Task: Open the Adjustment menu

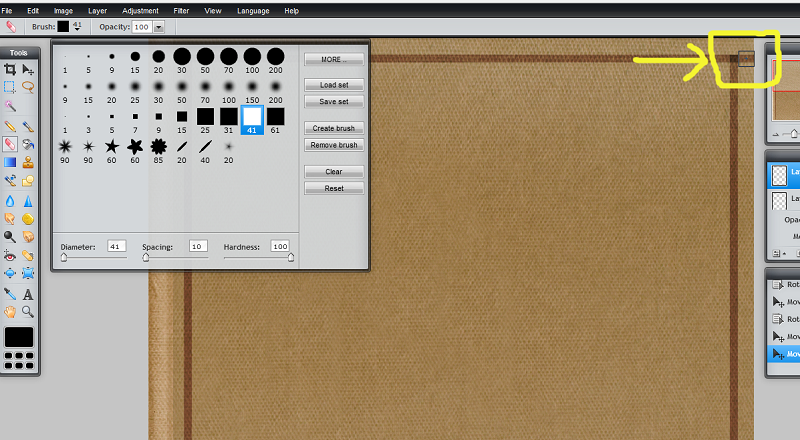Action: pos(140,10)
